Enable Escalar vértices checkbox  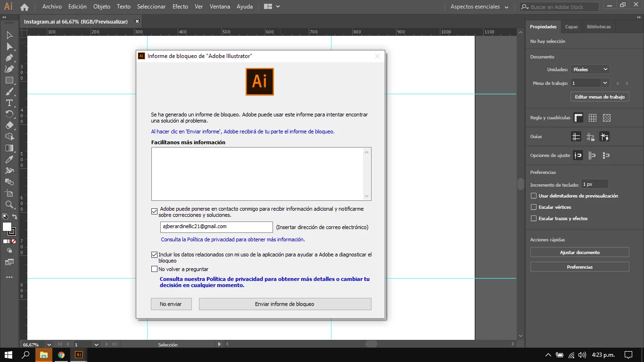tap(534, 207)
